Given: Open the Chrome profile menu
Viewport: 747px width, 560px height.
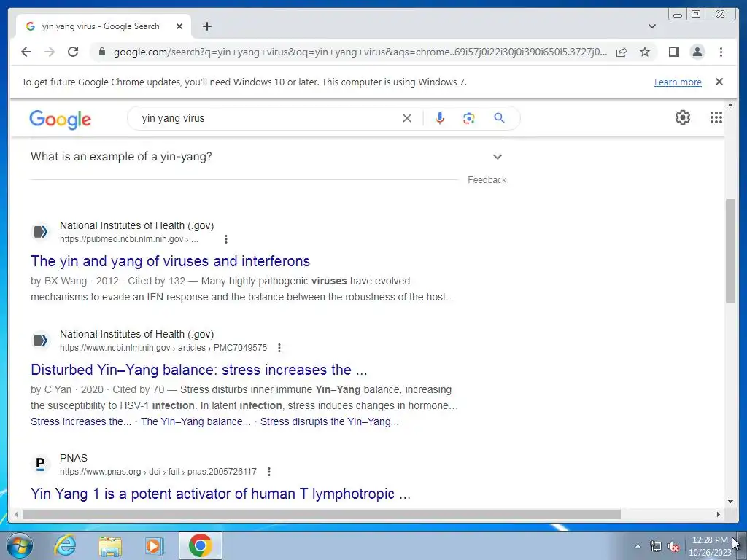Looking at the screenshot, I should pos(697,52).
